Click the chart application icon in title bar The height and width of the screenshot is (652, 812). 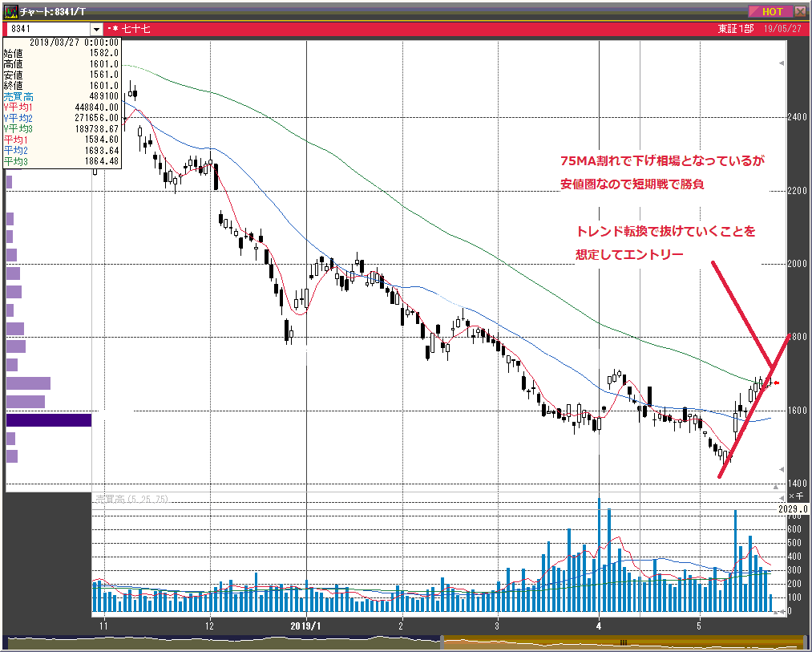[10, 11]
